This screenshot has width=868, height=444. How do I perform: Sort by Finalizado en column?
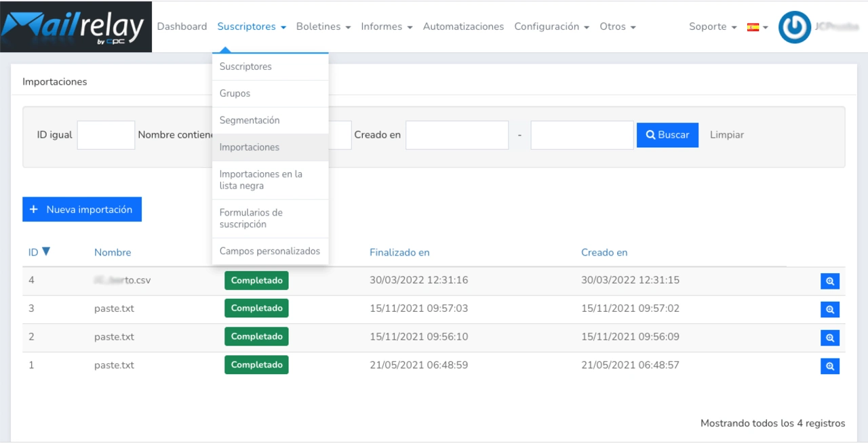click(x=399, y=252)
